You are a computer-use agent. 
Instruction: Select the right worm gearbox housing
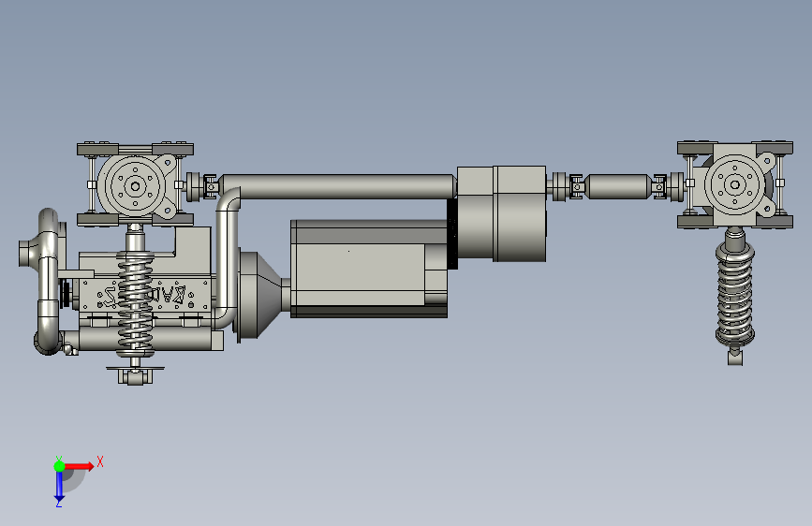click(x=735, y=184)
